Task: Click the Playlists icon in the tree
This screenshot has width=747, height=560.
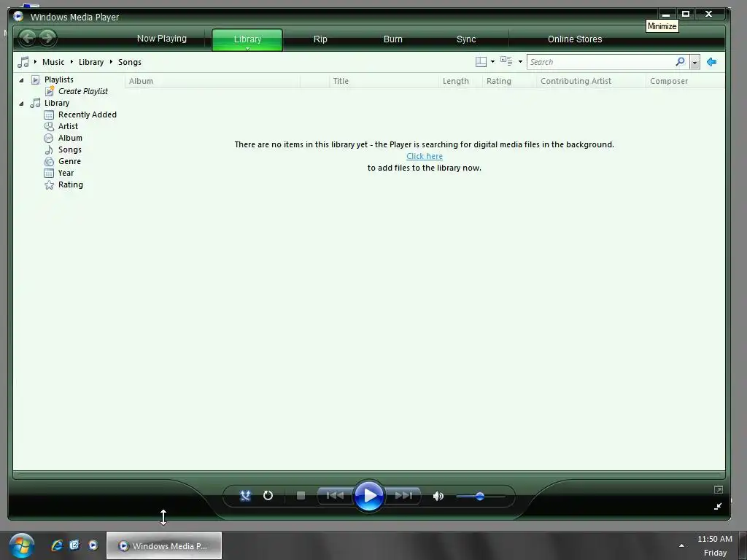Action: tap(35, 79)
